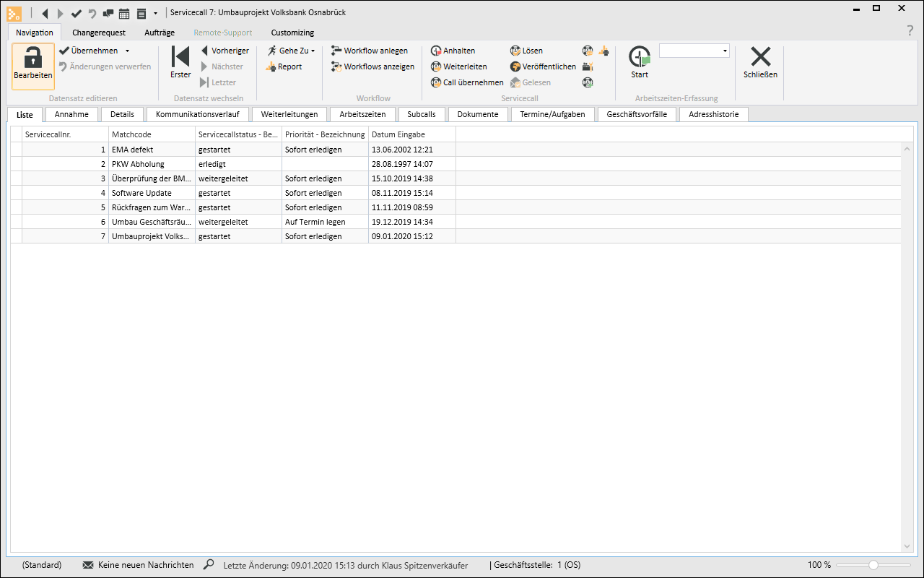Click the Nächster ribbon button
Viewport: 924px width, 578px height.
pyautogui.click(x=222, y=66)
